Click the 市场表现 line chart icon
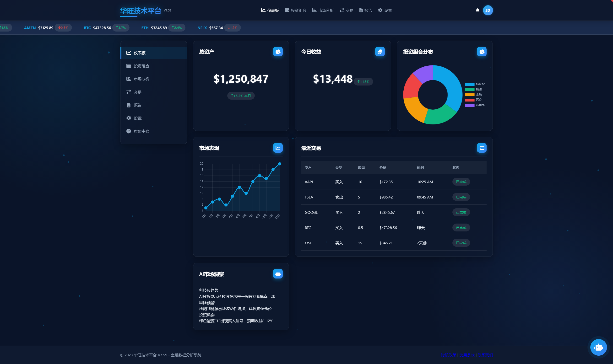This screenshot has height=364, width=613. coord(278,148)
